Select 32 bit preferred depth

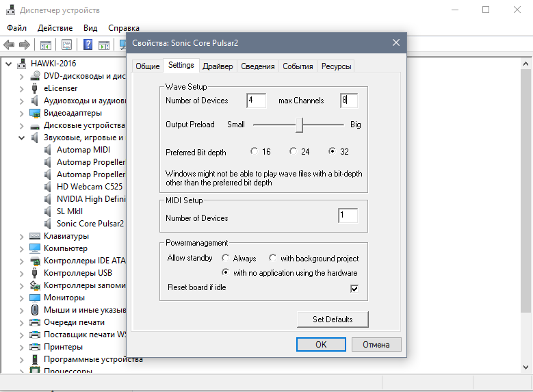332,151
